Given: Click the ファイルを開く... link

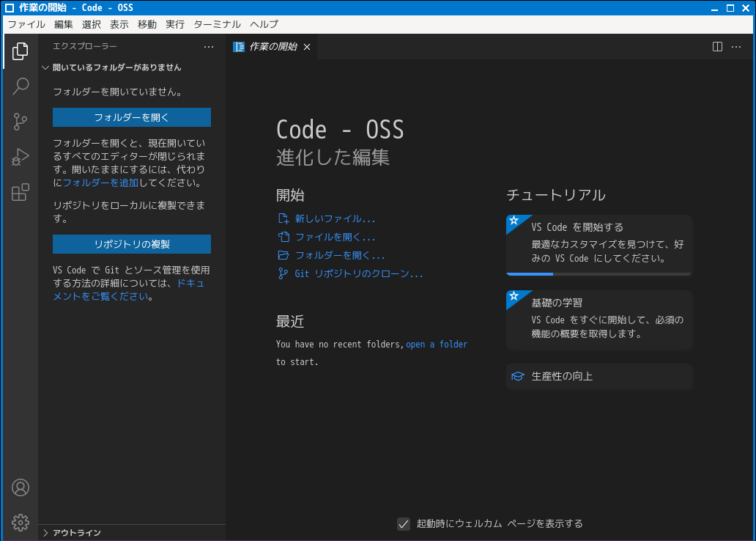Looking at the screenshot, I should (x=335, y=237).
